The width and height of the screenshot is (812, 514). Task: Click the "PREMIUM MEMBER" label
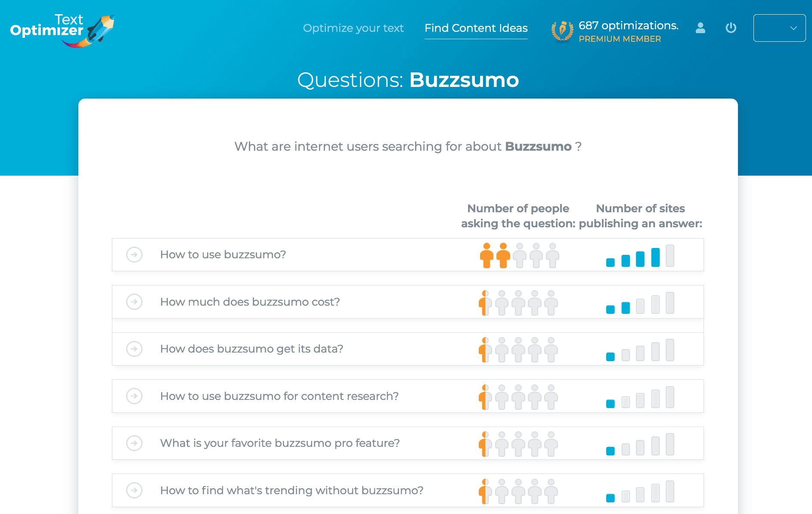tap(620, 39)
